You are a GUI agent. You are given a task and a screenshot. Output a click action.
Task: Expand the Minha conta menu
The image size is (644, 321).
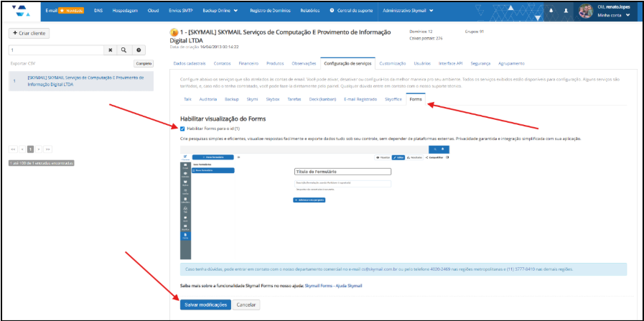click(615, 15)
